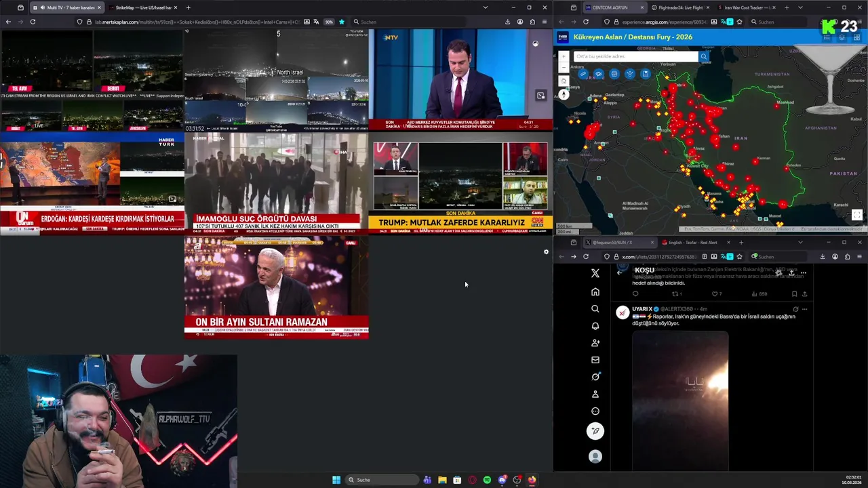Click the İmamoğlu Suç Örgütü Davası stream

point(277,183)
